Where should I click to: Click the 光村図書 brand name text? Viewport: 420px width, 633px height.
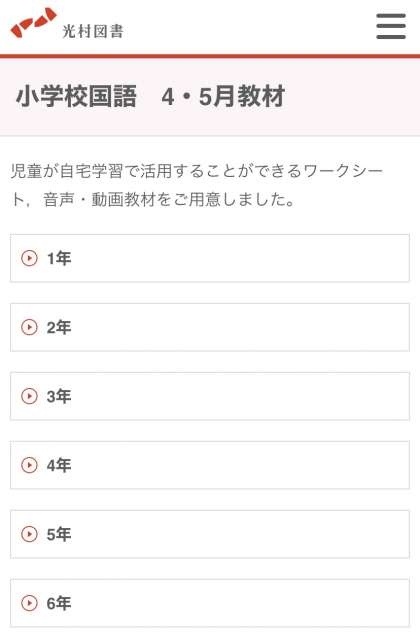[93, 31]
